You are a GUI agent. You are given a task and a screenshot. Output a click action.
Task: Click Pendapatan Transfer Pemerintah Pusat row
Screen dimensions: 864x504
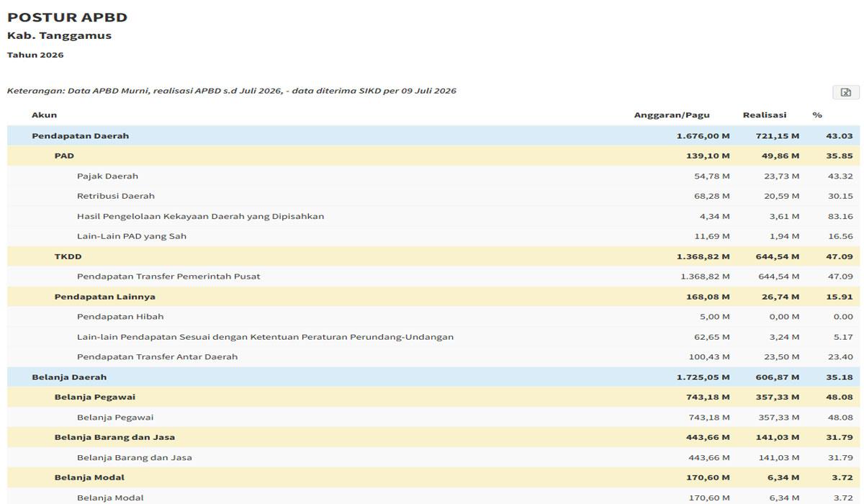pyautogui.click(x=433, y=276)
